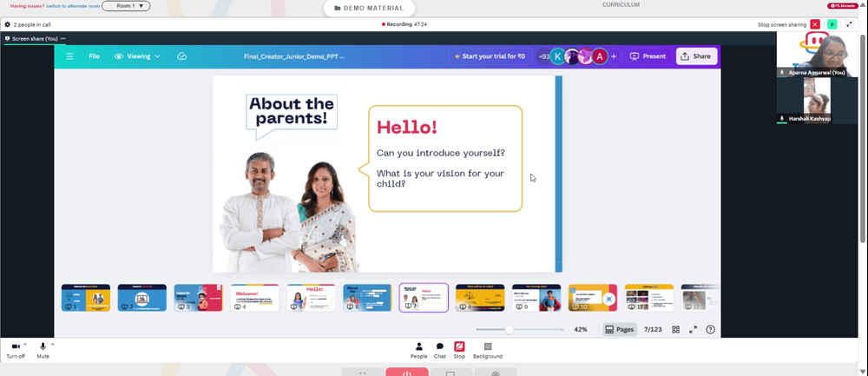Open the Canva hamburger menu

click(x=69, y=56)
